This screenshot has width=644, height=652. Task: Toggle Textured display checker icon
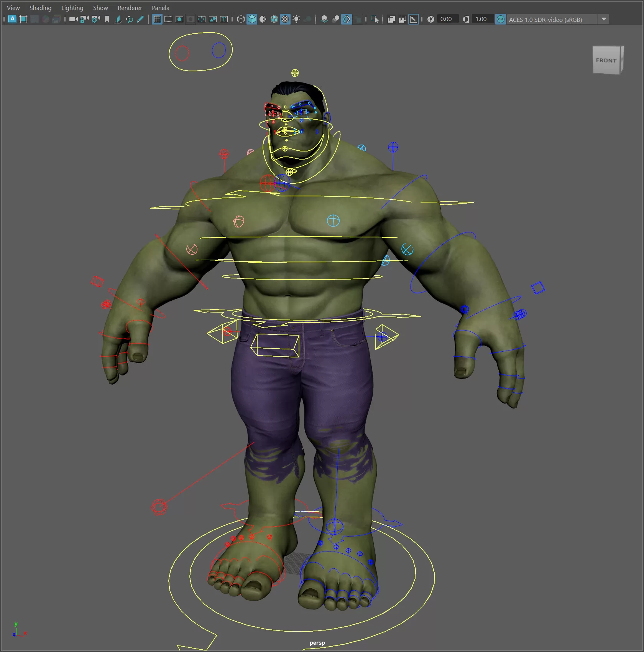click(285, 19)
